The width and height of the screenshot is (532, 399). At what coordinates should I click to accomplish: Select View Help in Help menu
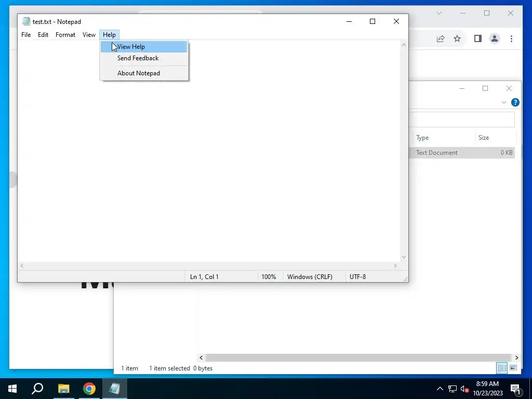(144, 46)
